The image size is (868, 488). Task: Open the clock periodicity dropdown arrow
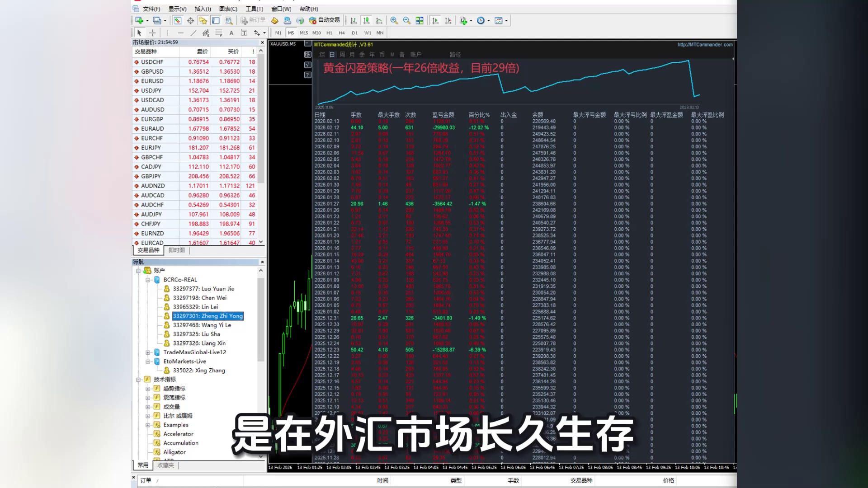[x=489, y=21]
